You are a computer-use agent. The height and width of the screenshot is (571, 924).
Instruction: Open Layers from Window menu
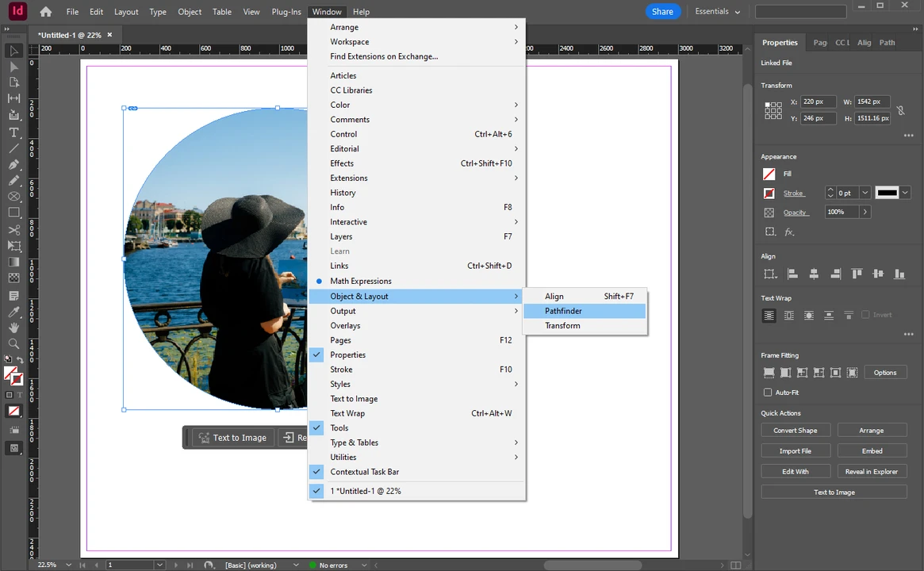(416, 236)
